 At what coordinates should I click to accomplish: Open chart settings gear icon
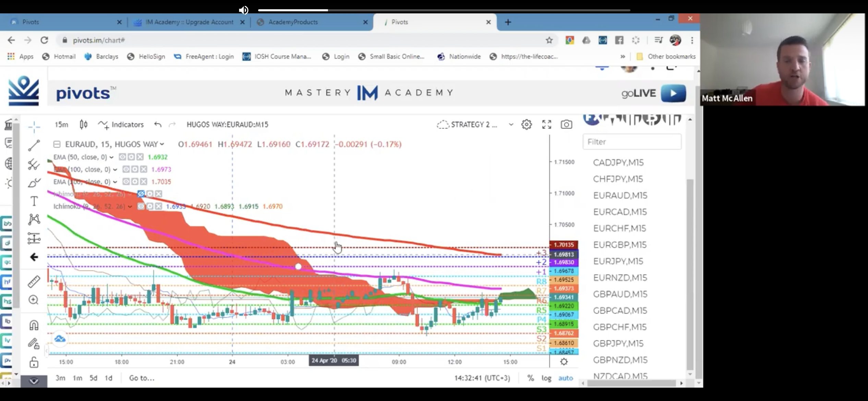(x=526, y=124)
